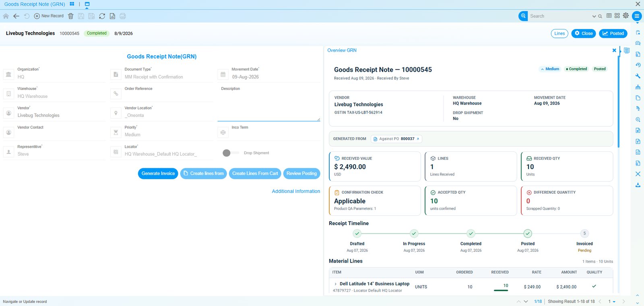
Task: Click the blue advanced search magnifier icon
Action: 523,16
